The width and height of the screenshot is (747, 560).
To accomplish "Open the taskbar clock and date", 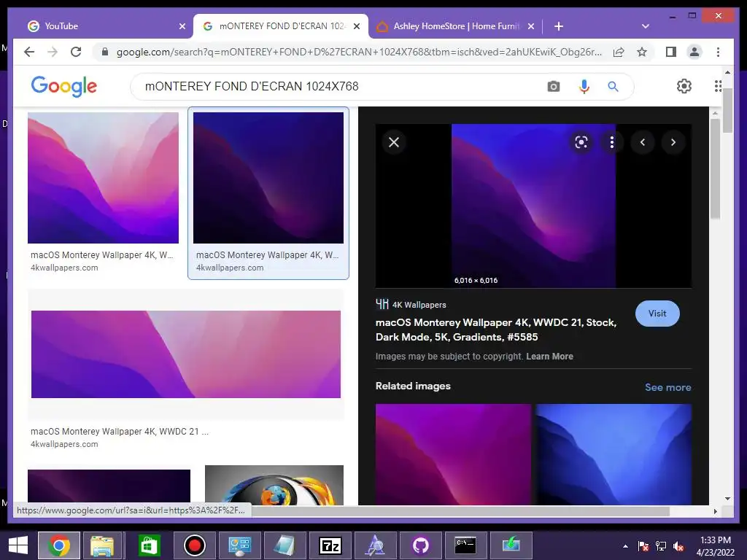I will 716,546.
